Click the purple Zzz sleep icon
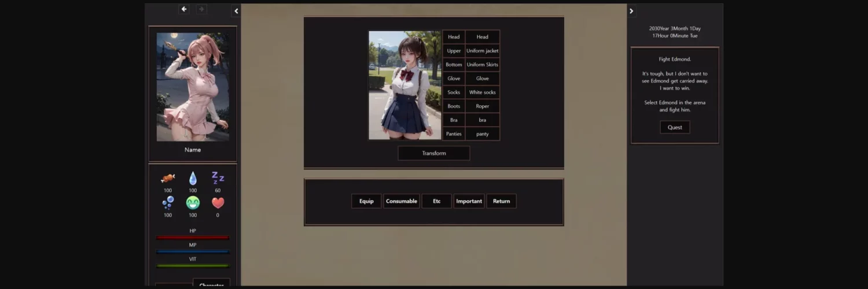This screenshot has width=868, height=289. [218, 177]
